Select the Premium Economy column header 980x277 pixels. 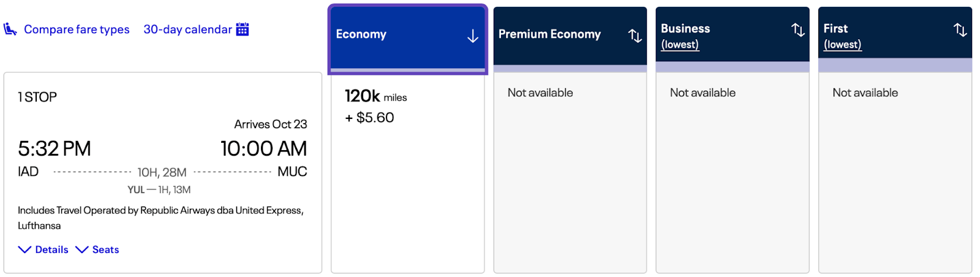549,34
